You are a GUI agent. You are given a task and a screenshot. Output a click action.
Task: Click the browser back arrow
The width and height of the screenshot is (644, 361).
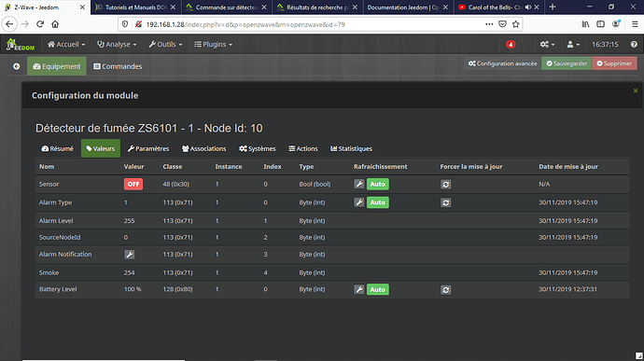pyautogui.click(x=9, y=24)
